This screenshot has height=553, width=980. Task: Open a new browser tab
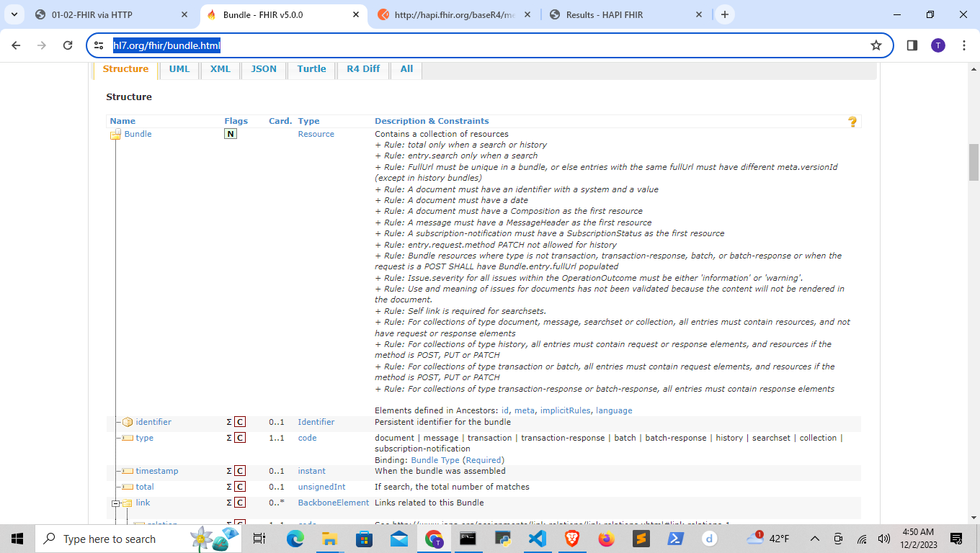(724, 14)
